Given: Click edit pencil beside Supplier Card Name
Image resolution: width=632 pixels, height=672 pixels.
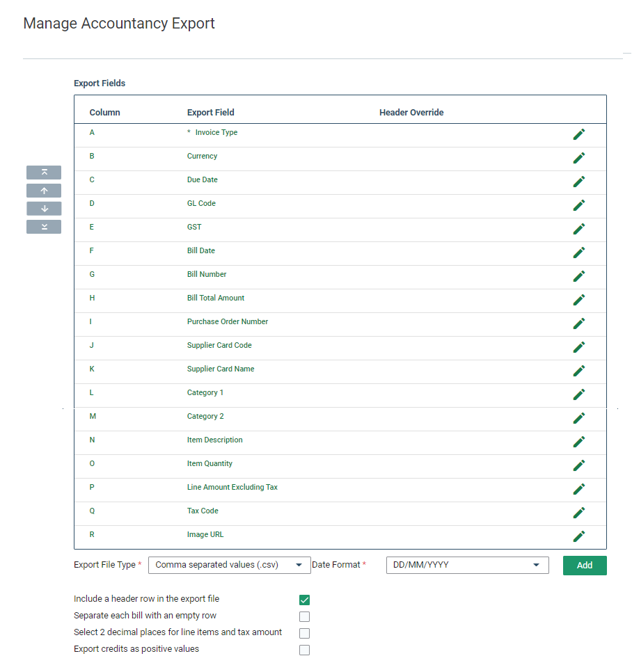Looking at the screenshot, I should [579, 371].
